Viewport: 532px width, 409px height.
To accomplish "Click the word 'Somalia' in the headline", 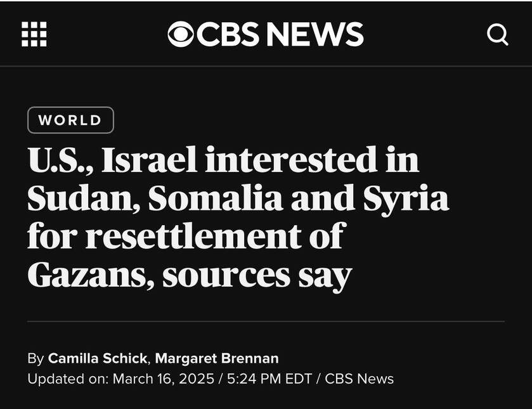I will pos(216,198).
